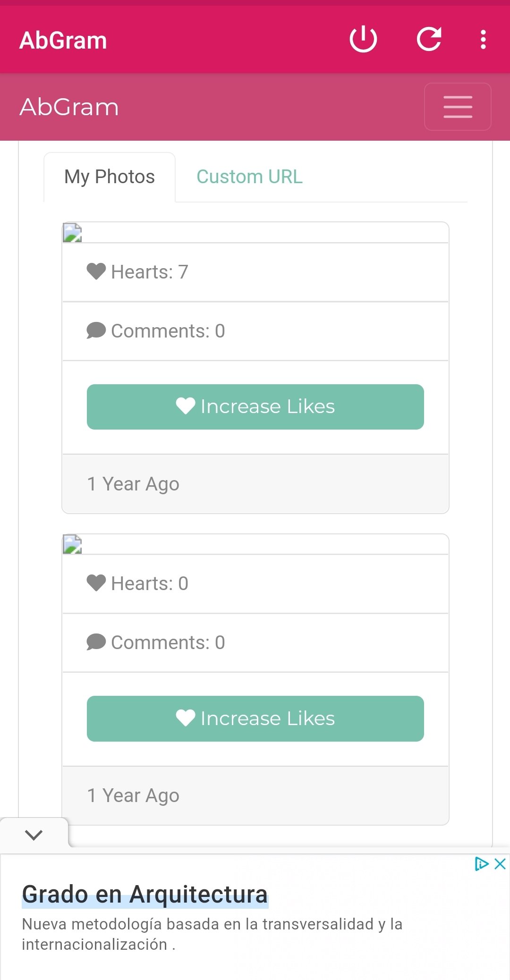Click the second photo's broken thumbnail
This screenshot has width=510, height=980.
(x=73, y=544)
